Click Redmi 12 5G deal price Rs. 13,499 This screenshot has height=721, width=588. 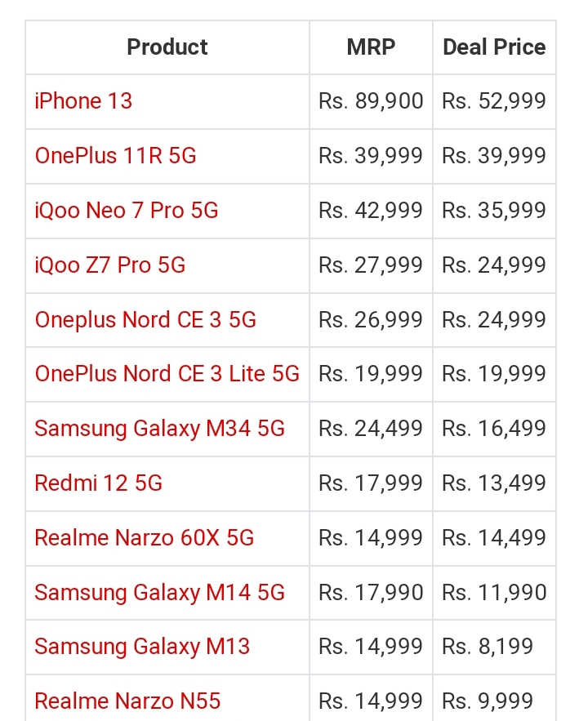coord(494,483)
